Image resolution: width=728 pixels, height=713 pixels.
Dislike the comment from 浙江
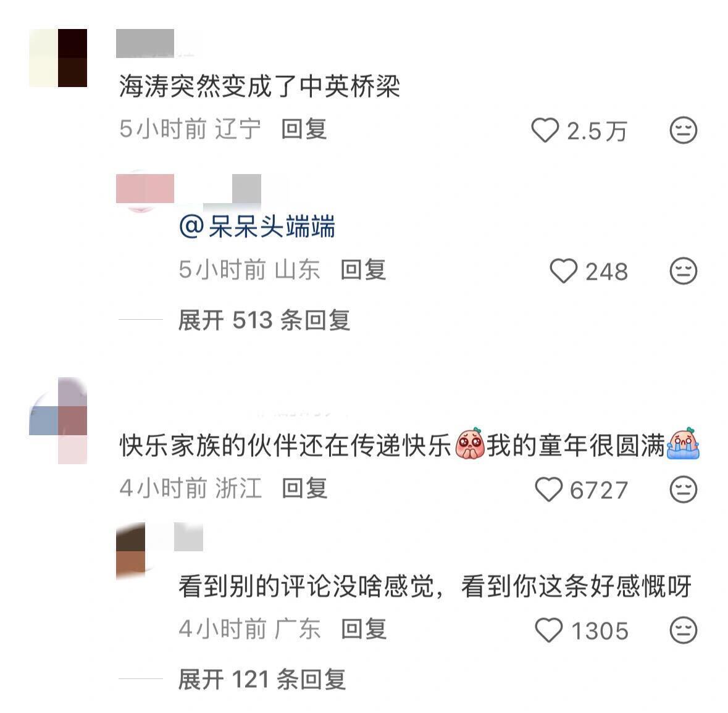tap(683, 490)
